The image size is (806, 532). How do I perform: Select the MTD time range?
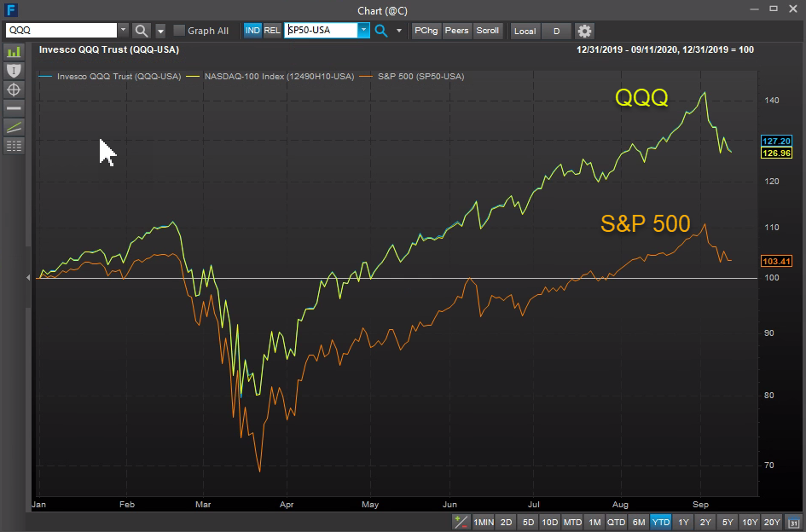click(572, 523)
